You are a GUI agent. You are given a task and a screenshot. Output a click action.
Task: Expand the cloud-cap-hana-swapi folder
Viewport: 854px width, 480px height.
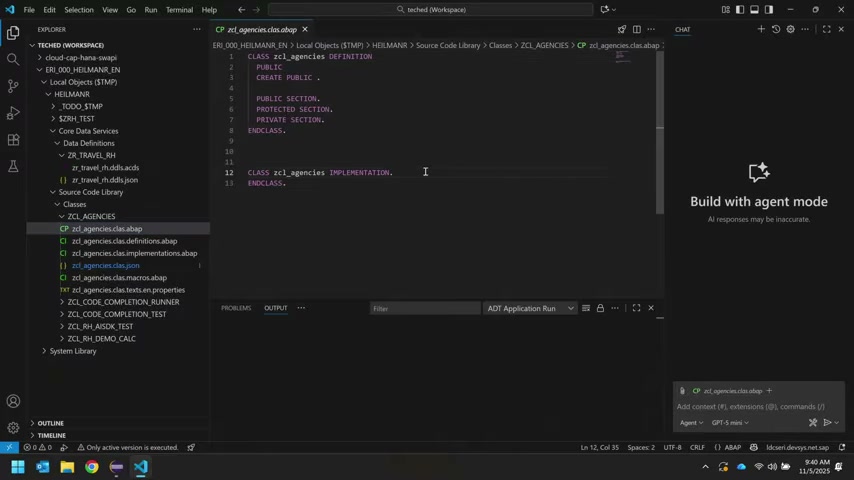point(81,57)
